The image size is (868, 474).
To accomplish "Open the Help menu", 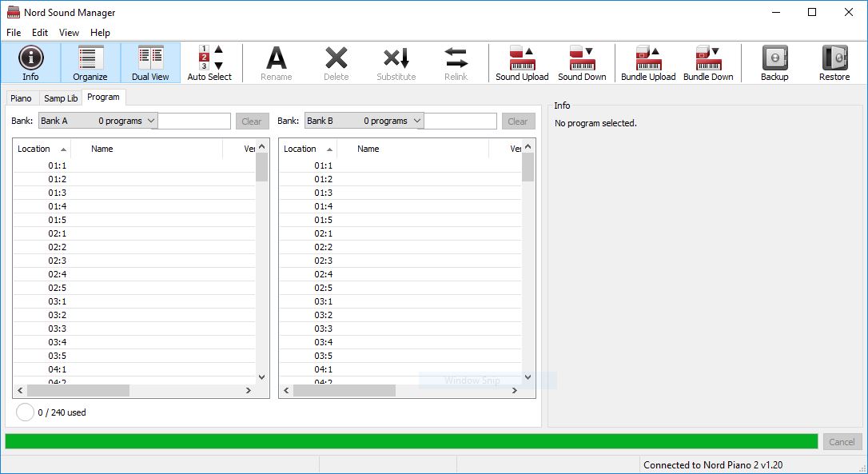I will [100, 33].
